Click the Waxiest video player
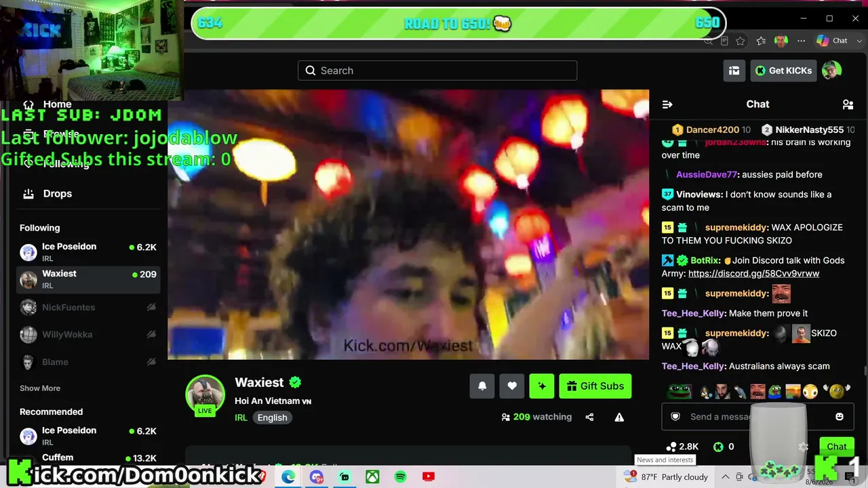 [x=408, y=224]
